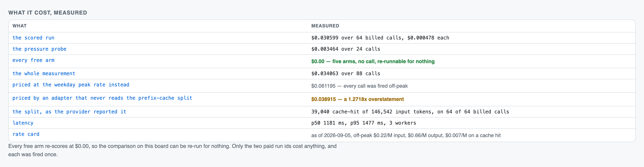Screen dimensions: 644x167
Task: Click the every free arm link
Action: 33,60
